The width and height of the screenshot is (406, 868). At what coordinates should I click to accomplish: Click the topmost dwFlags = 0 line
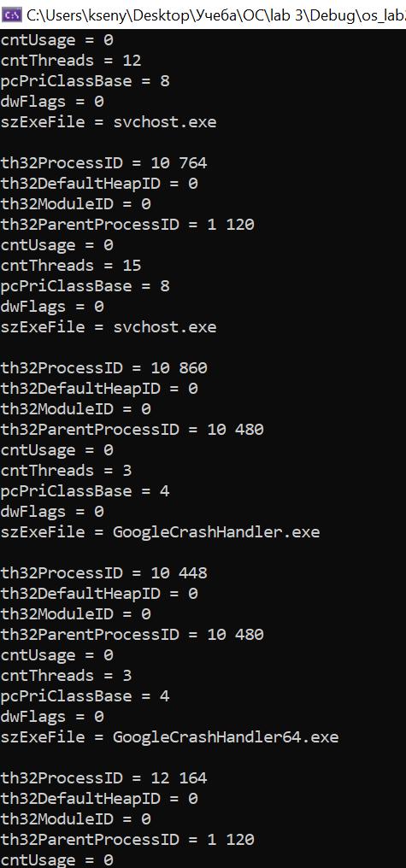tap(52, 102)
